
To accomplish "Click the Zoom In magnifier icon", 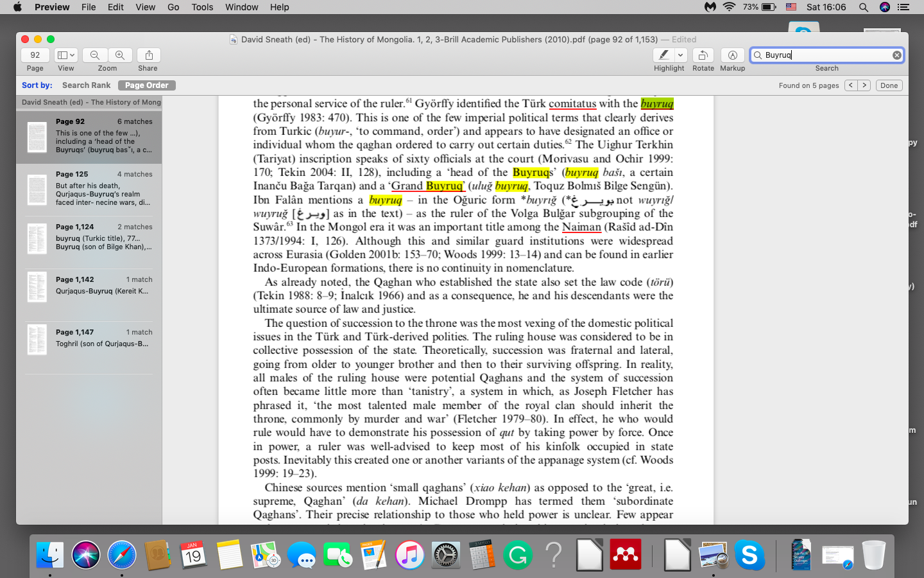I will click(x=120, y=55).
